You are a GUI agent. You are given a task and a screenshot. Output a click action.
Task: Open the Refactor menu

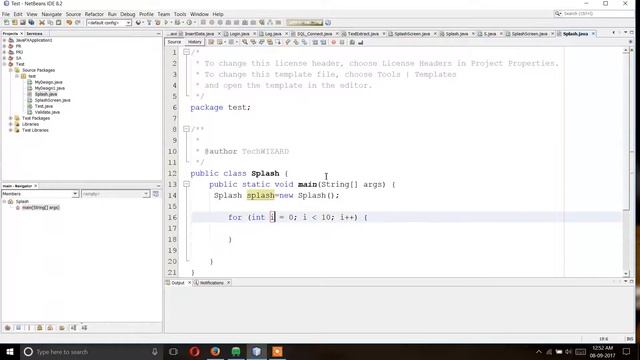pyautogui.click(x=94, y=14)
